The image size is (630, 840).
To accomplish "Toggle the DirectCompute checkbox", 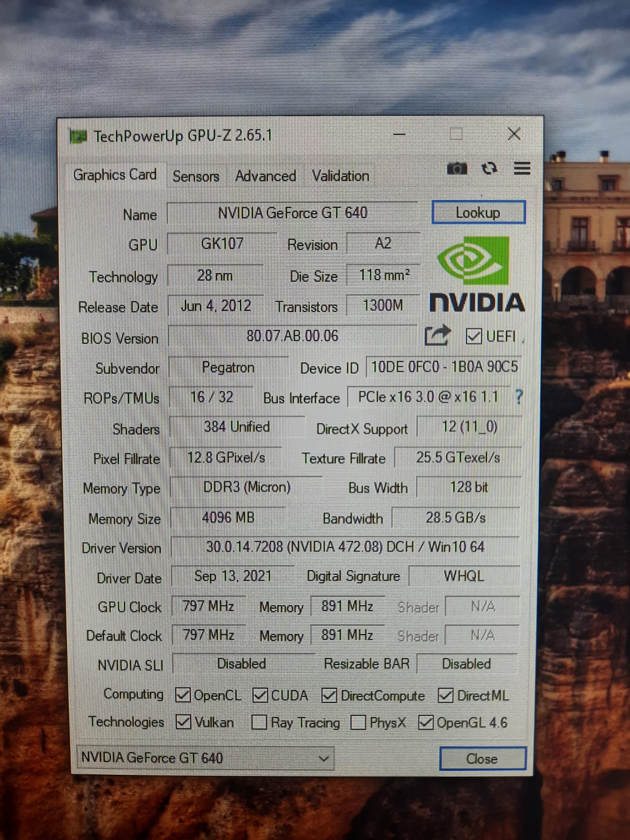I will click(x=329, y=695).
